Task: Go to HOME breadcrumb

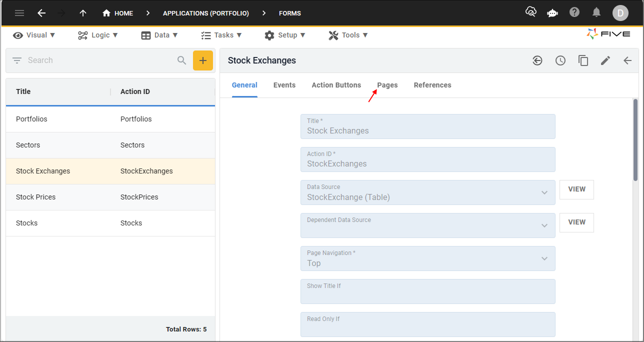Action: [x=117, y=13]
